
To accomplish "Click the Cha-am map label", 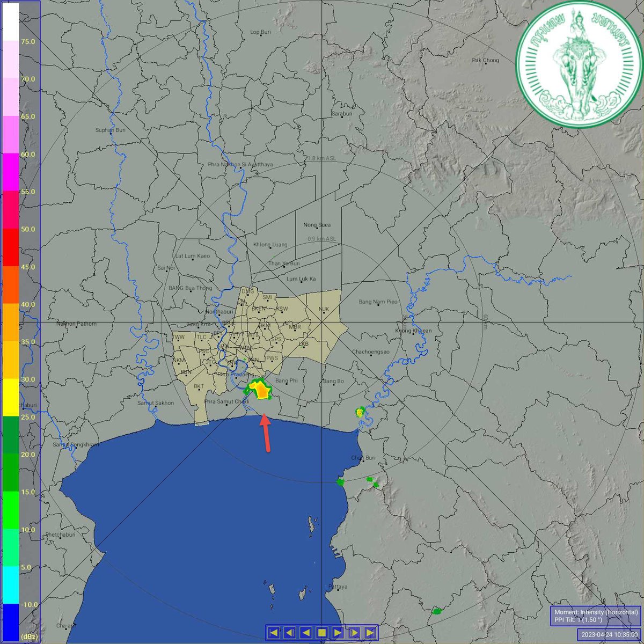I will click(x=67, y=626).
